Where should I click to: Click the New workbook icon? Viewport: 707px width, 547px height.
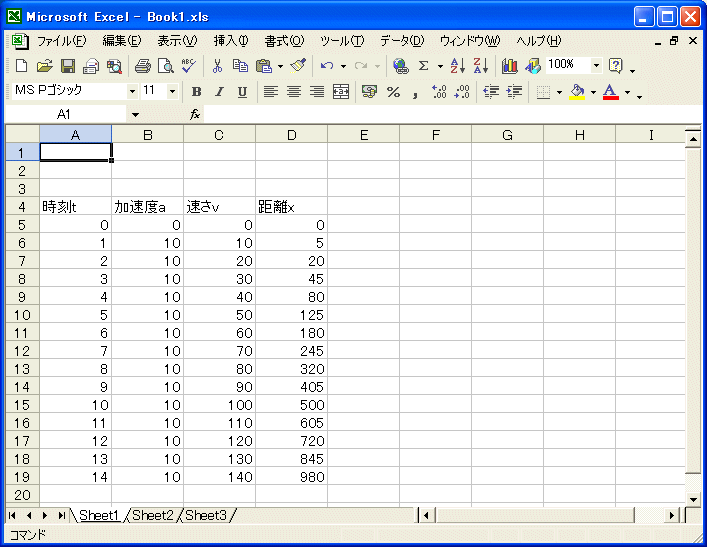(21, 66)
